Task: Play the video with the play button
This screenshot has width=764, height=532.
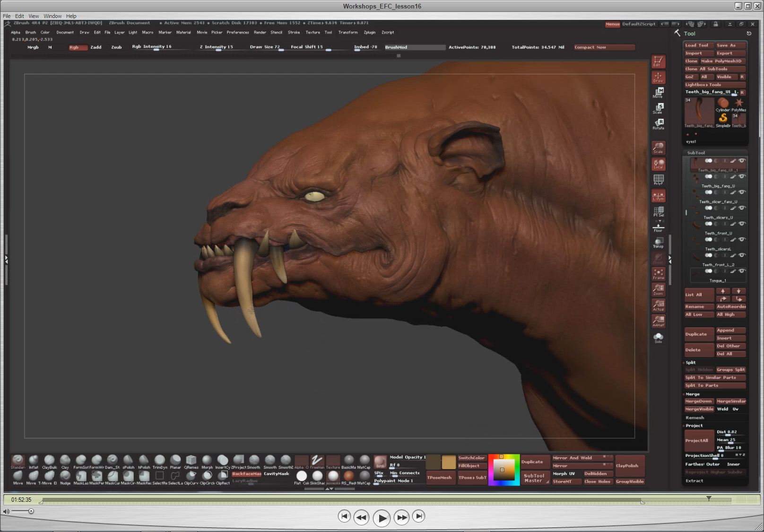Action: point(382,518)
